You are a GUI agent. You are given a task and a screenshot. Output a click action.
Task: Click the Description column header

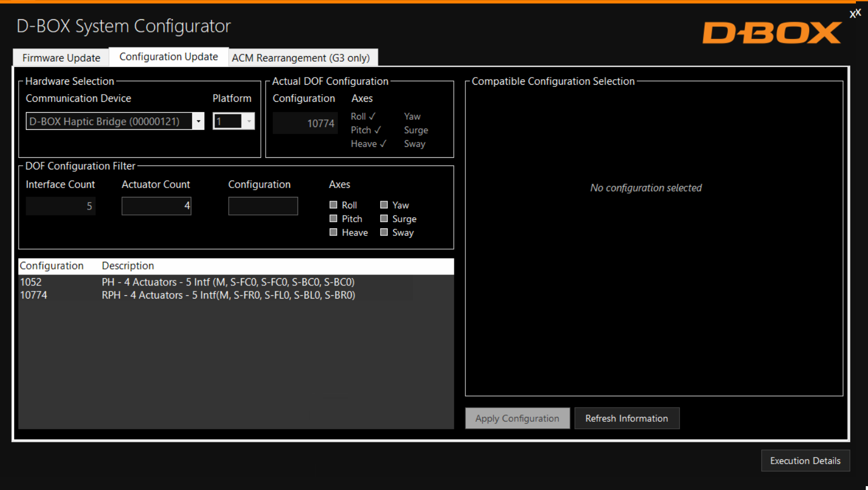click(128, 266)
